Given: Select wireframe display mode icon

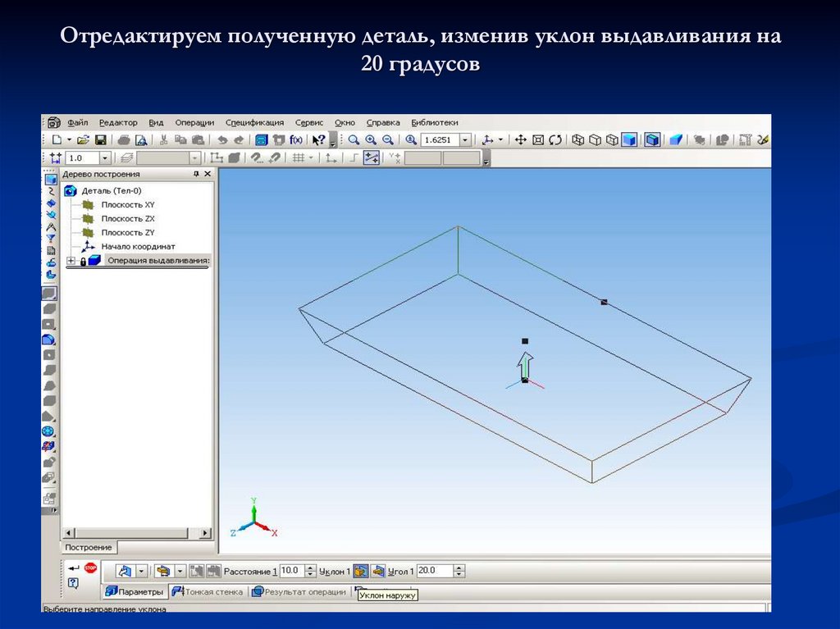Looking at the screenshot, I should [577, 140].
